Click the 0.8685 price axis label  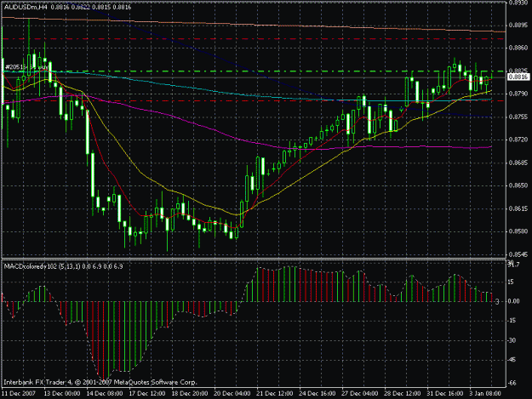pyautogui.click(x=518, y=162)
